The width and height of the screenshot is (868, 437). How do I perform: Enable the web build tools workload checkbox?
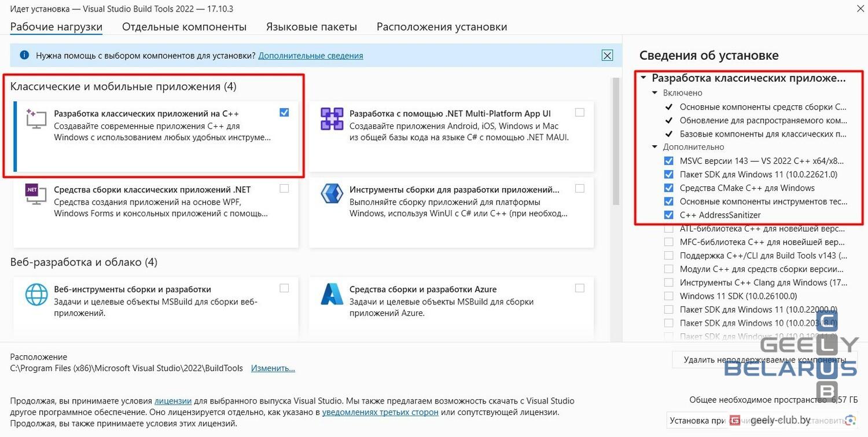click(x=284, y=288)
